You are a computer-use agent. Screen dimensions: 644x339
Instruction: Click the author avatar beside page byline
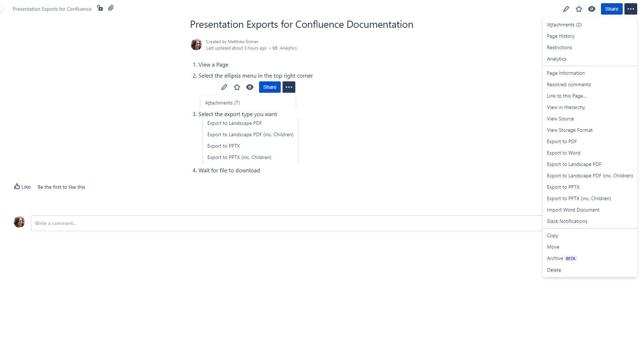coord(196,45)
